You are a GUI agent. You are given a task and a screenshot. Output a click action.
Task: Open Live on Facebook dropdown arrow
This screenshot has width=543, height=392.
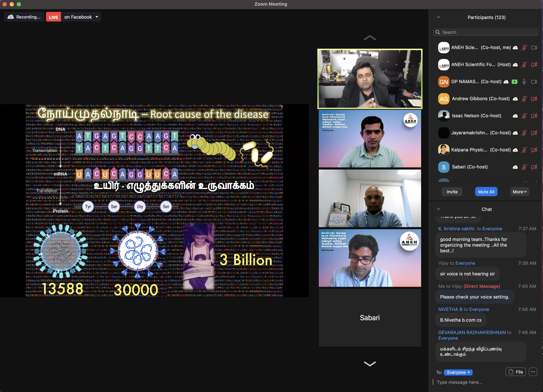coord(97,17)
